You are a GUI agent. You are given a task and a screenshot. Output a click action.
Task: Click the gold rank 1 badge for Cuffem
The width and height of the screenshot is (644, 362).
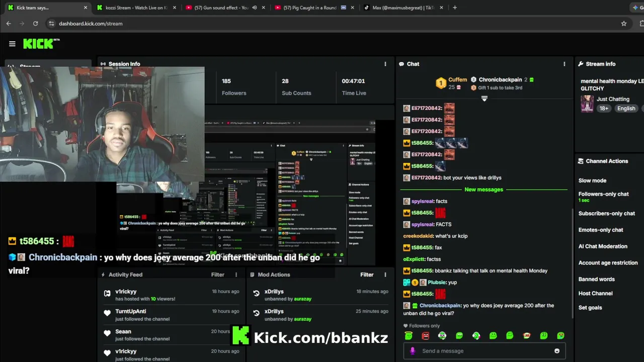441,83
